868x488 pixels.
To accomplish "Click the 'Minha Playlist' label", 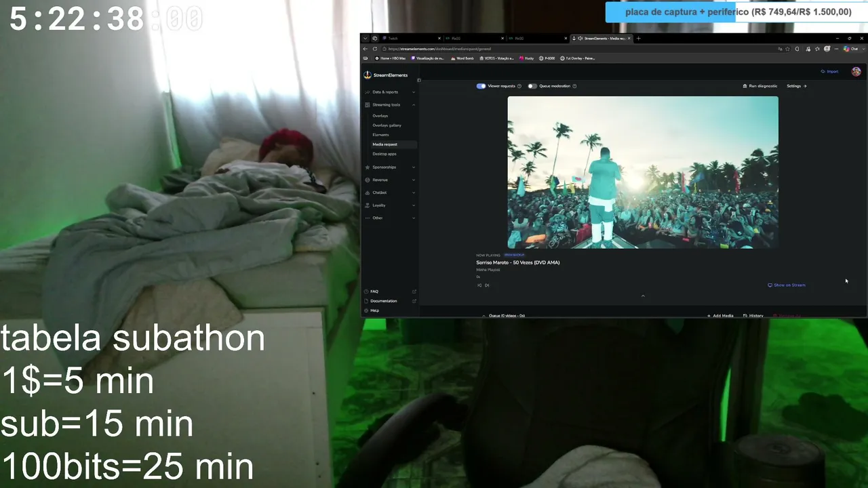I will point(488,270).
